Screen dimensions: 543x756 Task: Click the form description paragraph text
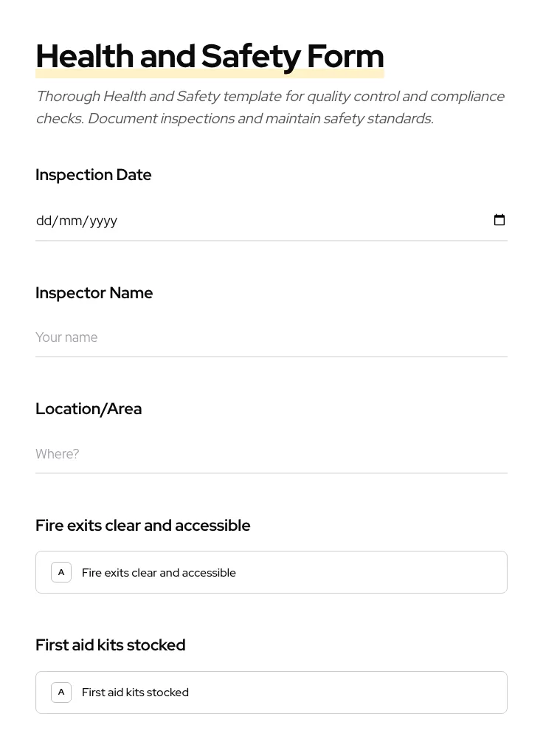(270, 107)
